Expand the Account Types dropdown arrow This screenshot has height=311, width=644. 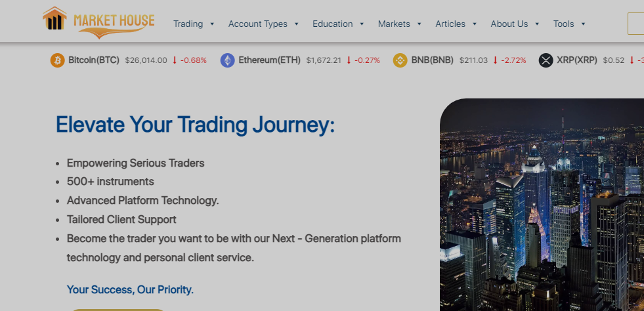[x=297, y=24]
